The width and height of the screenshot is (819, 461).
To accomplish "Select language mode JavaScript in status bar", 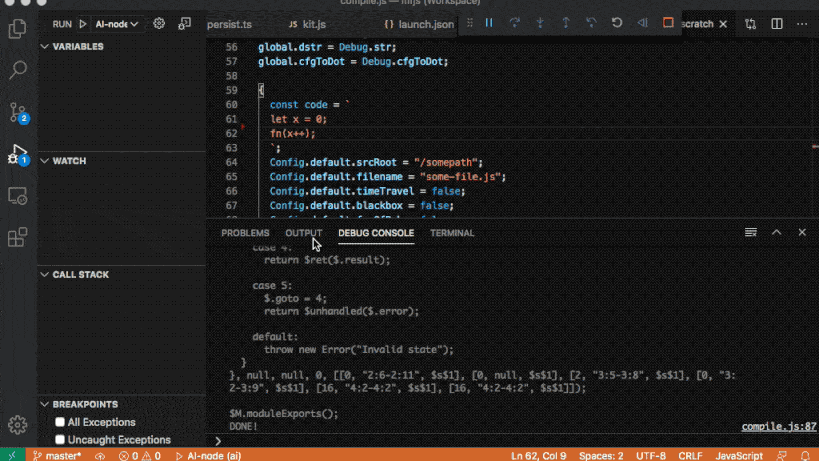I will (x=739, y=456).
